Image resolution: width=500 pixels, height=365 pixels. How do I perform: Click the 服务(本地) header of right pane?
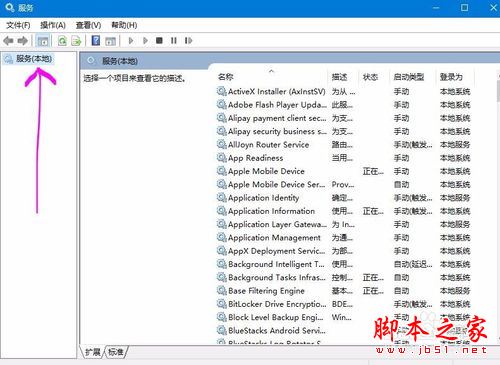point(120,61)
